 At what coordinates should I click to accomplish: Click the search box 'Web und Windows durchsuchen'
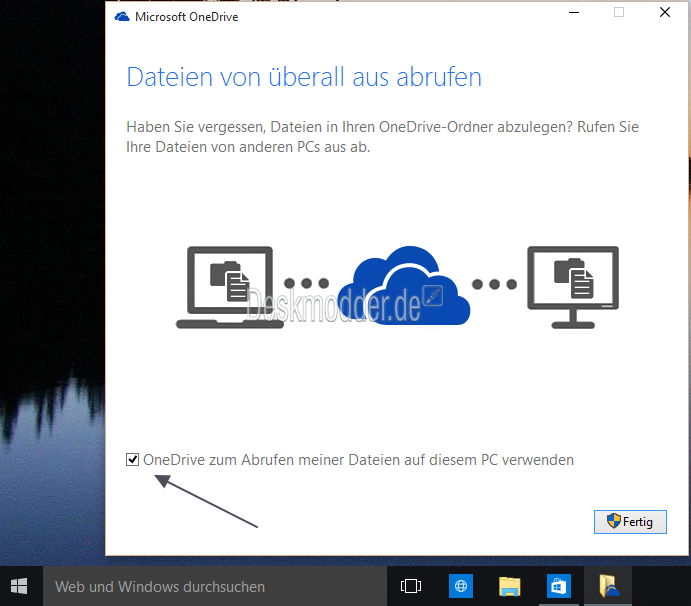[x=215, y=587]
